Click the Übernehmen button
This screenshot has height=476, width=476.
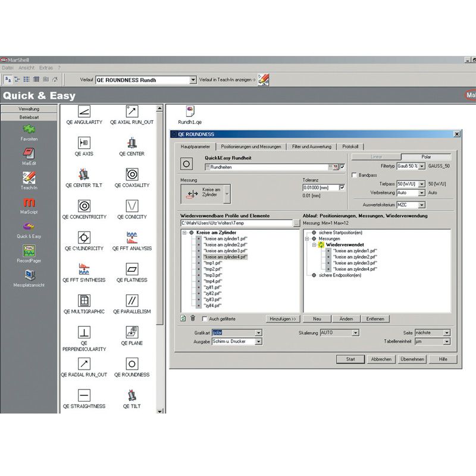[412, 359]
